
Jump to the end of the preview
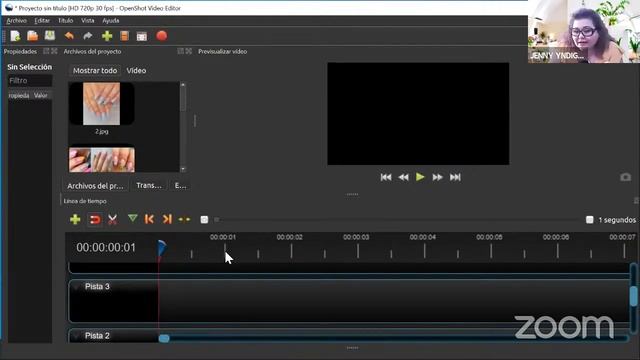coord(455,177)
